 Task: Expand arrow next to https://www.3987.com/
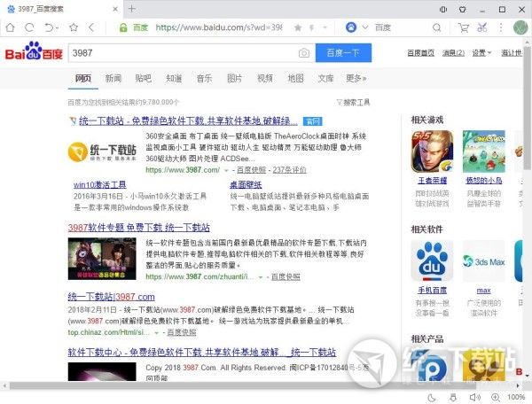[x=226, y=170]
